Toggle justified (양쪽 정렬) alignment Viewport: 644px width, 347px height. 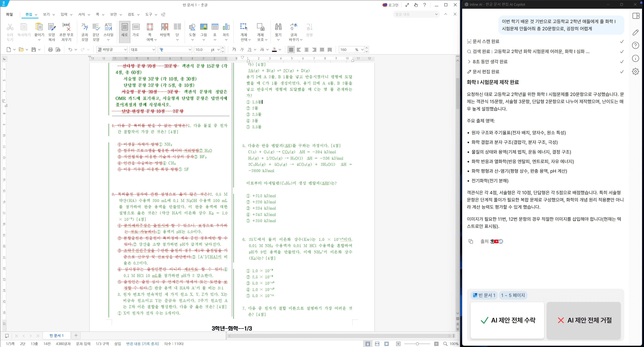point(291,50)
